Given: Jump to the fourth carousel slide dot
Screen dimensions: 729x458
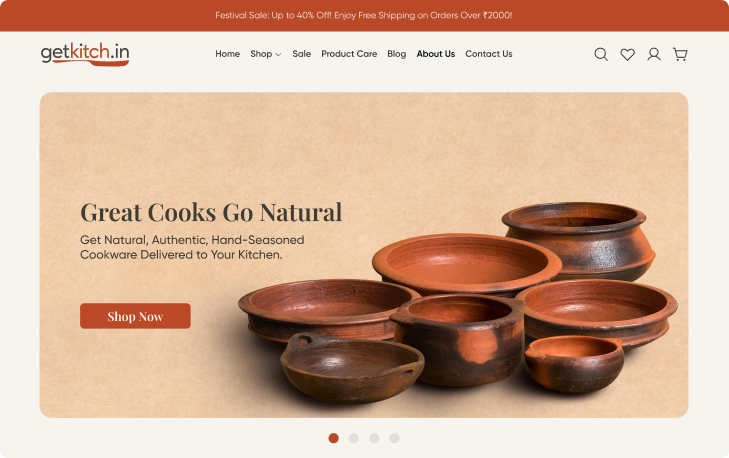Looking at the screenshot, I should pos(394,438).
